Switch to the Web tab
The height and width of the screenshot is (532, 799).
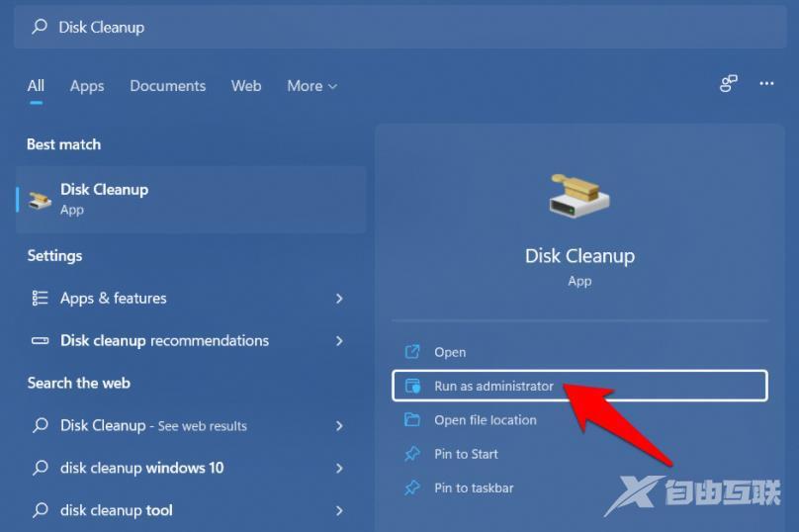coord(246,86)
